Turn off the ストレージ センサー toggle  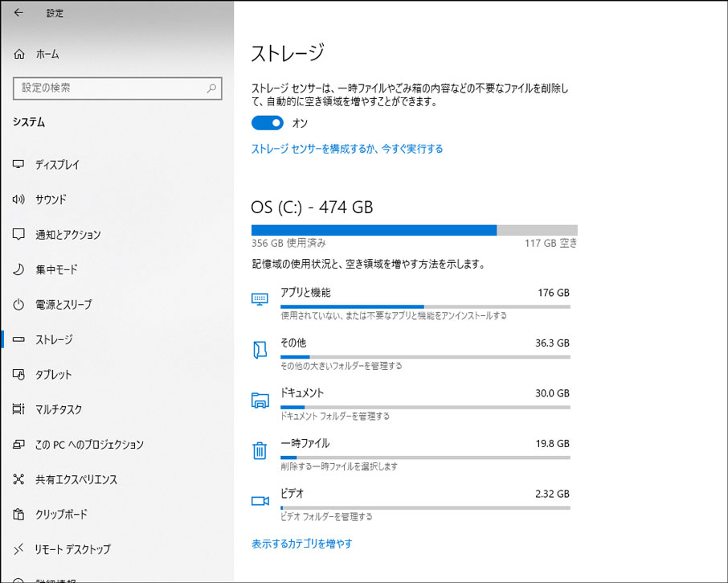(x=268, y=123)
